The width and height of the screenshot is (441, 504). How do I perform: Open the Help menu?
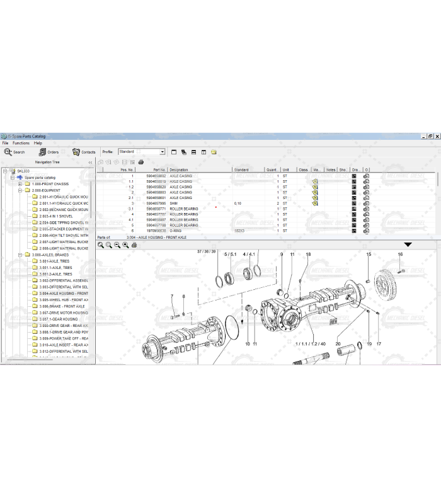[x=38, y=143]
